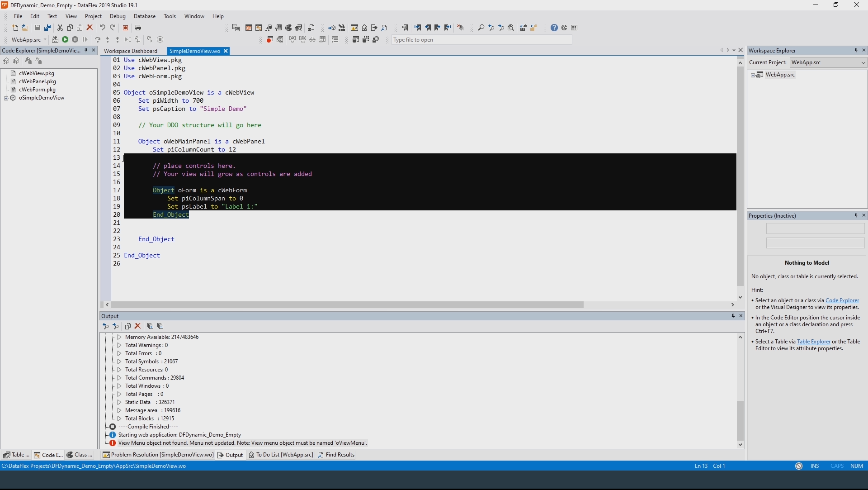Click the Print icon
The image size is (868, 490).
coord(138,28)
